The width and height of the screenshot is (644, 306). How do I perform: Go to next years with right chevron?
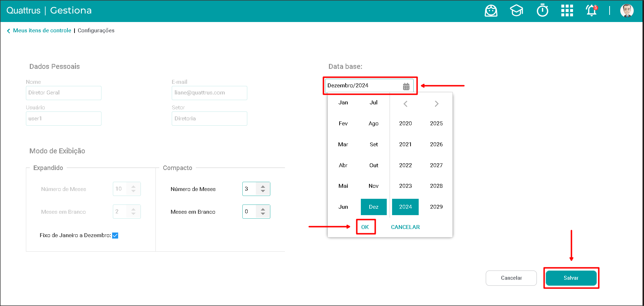[x=436, y=104]
